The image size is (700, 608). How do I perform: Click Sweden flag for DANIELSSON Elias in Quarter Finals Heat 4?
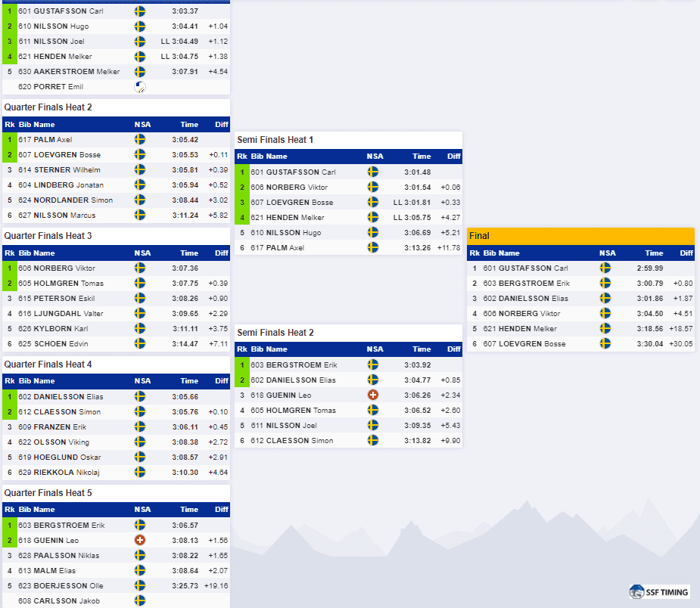140,396
